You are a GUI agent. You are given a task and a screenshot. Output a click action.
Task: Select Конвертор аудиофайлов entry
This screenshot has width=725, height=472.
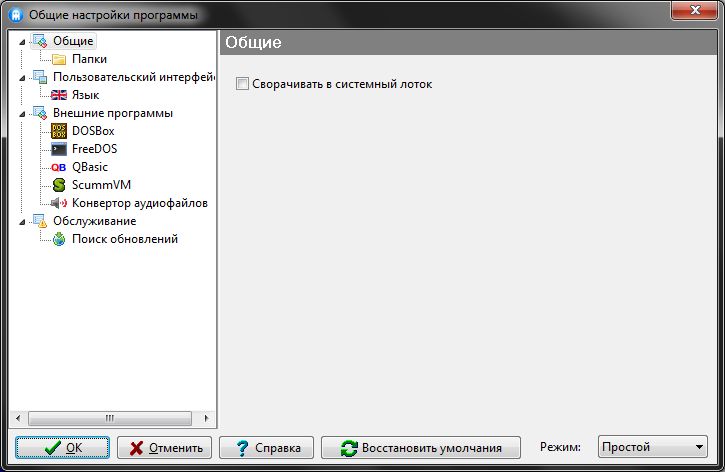pos(140,203)
